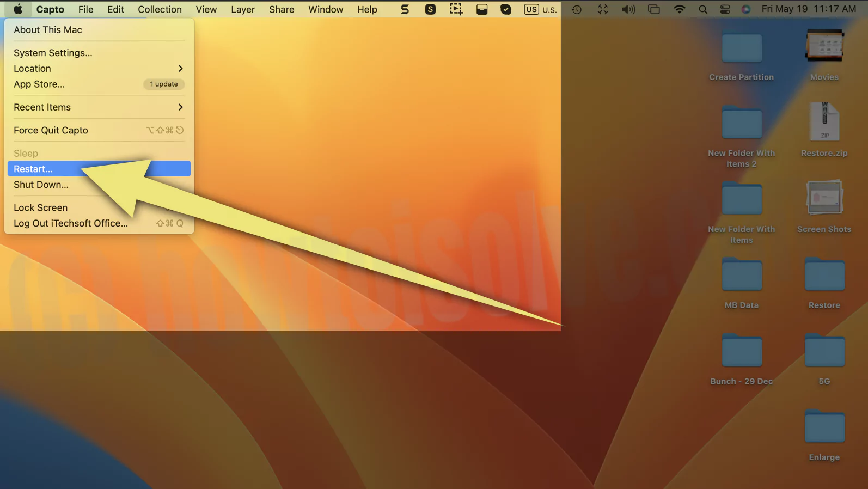Click the black S square menu bar icon
The image size is (868, 489).
click(430, 9)
